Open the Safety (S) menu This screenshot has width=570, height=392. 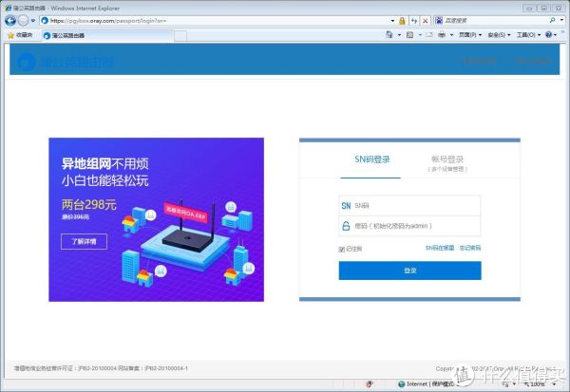[x=499, y=35]
